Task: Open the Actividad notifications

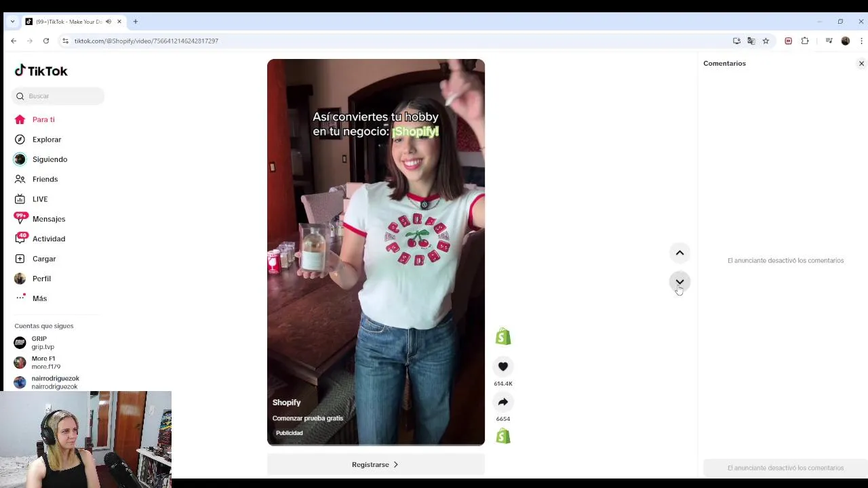Action: (x=49, y=239)
